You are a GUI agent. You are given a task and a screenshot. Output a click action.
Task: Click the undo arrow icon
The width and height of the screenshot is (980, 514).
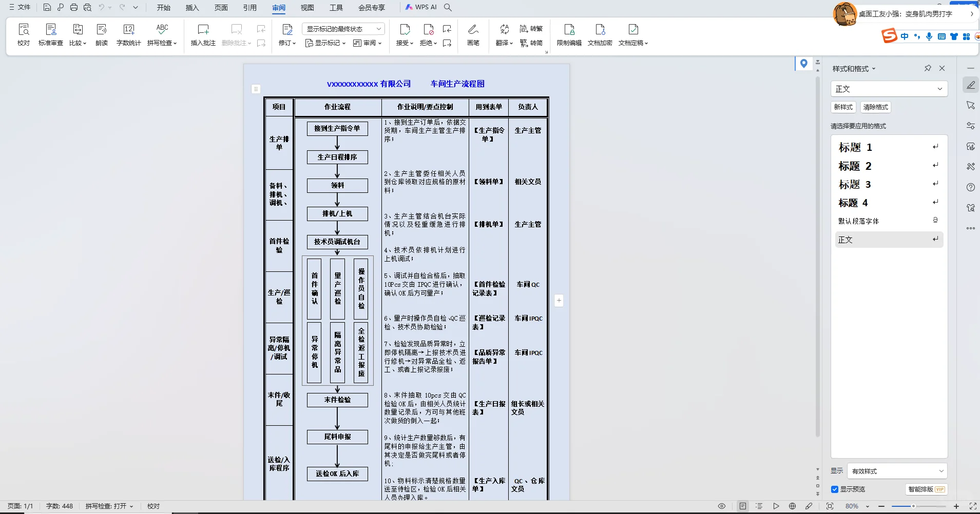coord(102,7)
